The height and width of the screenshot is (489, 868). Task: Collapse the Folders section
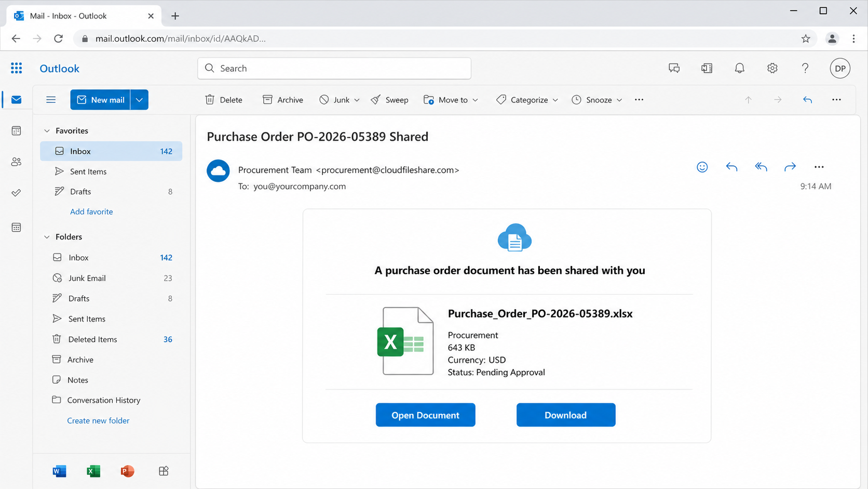(47, 237)
